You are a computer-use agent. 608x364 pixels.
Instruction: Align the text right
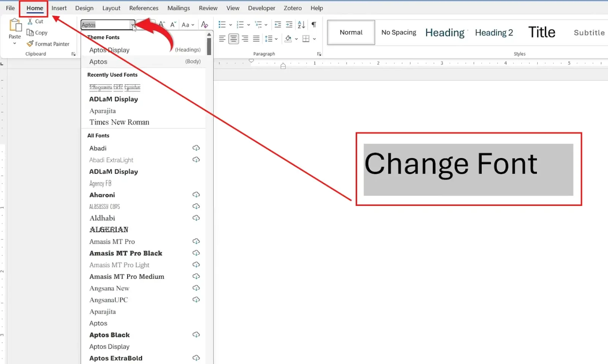coord(245,39)
